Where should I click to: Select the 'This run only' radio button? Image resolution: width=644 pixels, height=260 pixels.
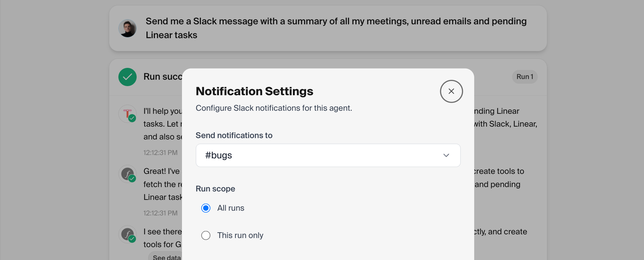click(x=206, y=235)
